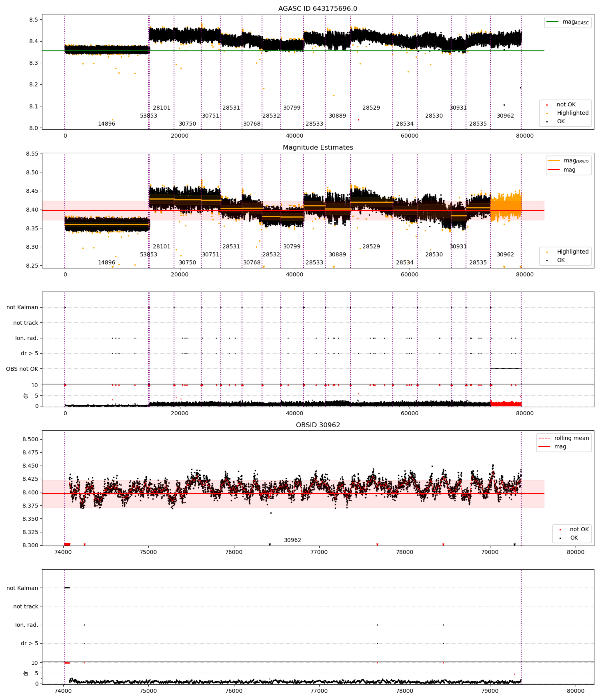Click 'not Kalman' label in all-observations flags plot
This screenshot has height=700, width=600.
22,308
